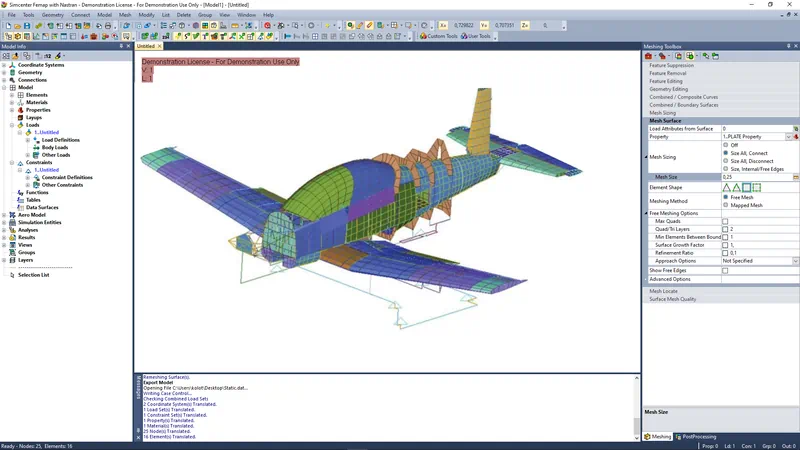Select Size All, Disconnect radio button
Screen dimensions: 800x450
[726, 161]
